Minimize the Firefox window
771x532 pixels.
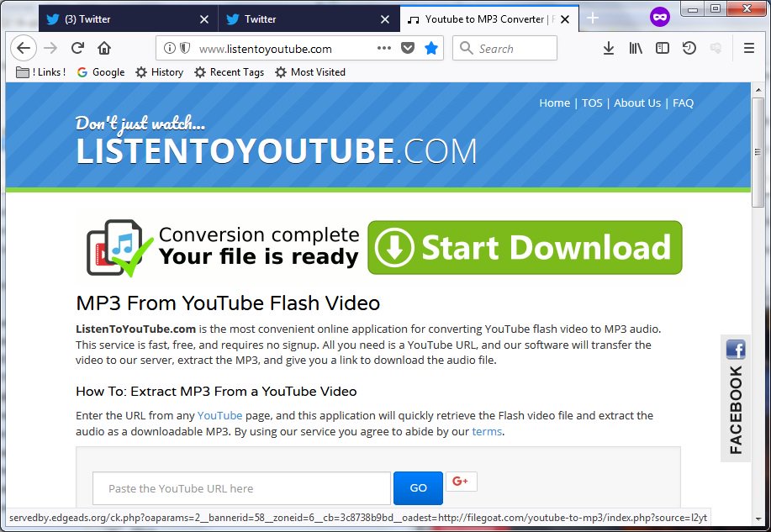pos(694,9)
